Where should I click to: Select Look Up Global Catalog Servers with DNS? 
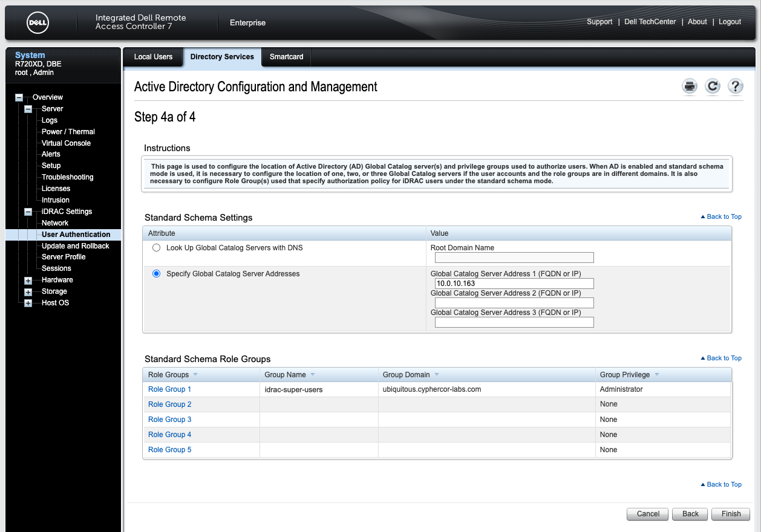[157, 248]
